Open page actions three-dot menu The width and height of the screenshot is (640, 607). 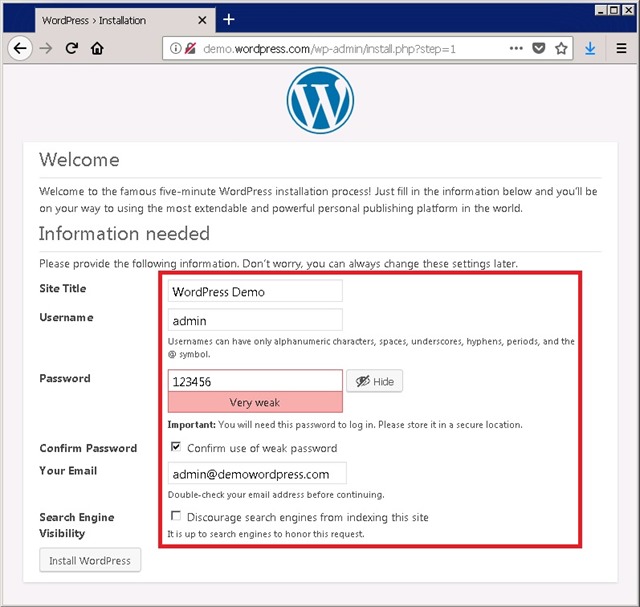coord(516,49)
